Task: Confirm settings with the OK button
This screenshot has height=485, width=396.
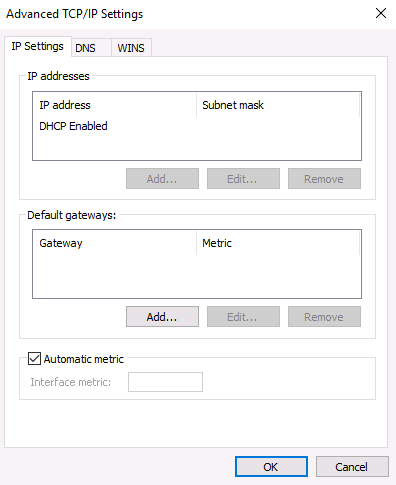Action: [271, 467]
